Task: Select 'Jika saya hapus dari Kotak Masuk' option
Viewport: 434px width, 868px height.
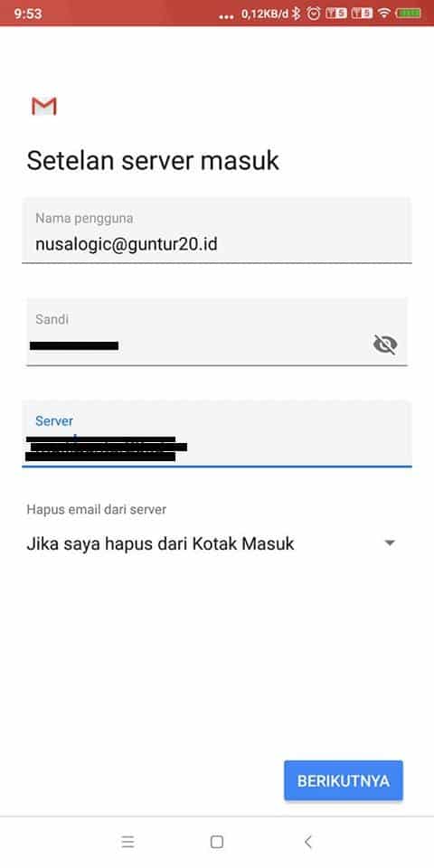Action: point(161,543)
